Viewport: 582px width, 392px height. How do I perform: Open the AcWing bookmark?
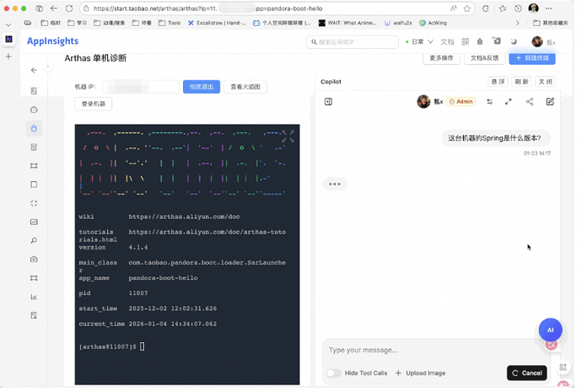click(x=433, y=23)
